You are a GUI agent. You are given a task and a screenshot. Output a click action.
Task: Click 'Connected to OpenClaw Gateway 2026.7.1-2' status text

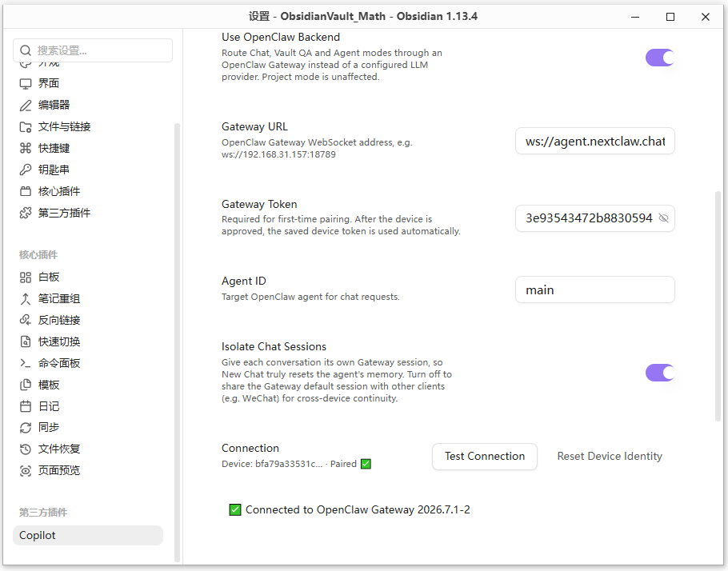(x=358, y=509)
